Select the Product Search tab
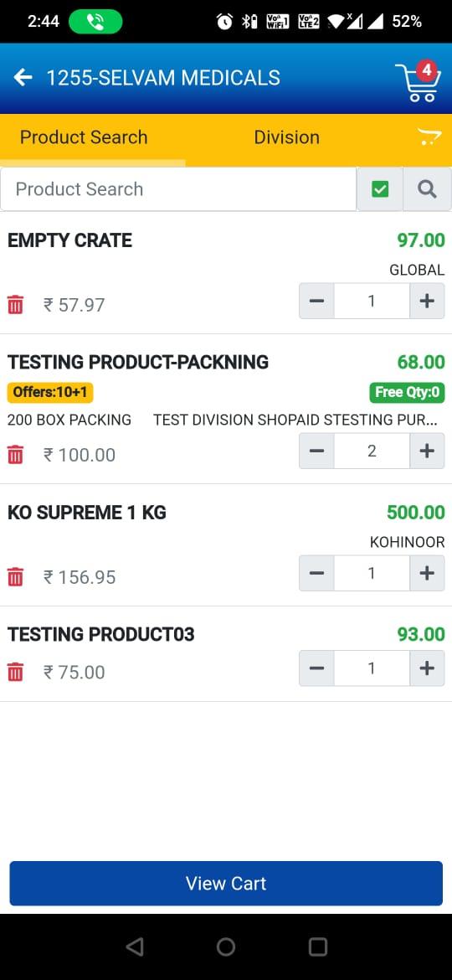Viewport: 452px width, 980px height. point(84,137)
